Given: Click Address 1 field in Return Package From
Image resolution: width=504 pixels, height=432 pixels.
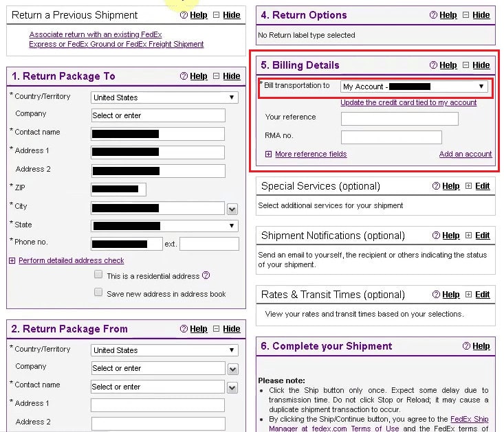Looking at the screenshot, I should coord(158,405).
